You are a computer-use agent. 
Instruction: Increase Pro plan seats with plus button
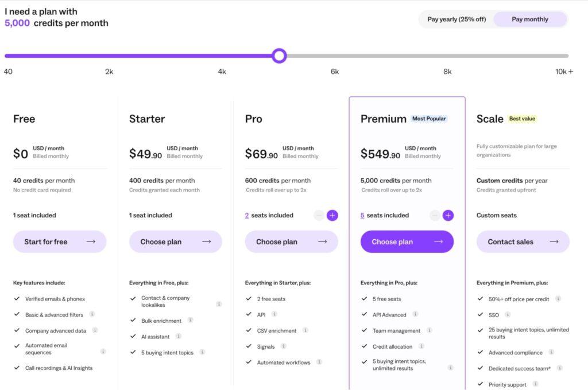click(x=332, y=216)
